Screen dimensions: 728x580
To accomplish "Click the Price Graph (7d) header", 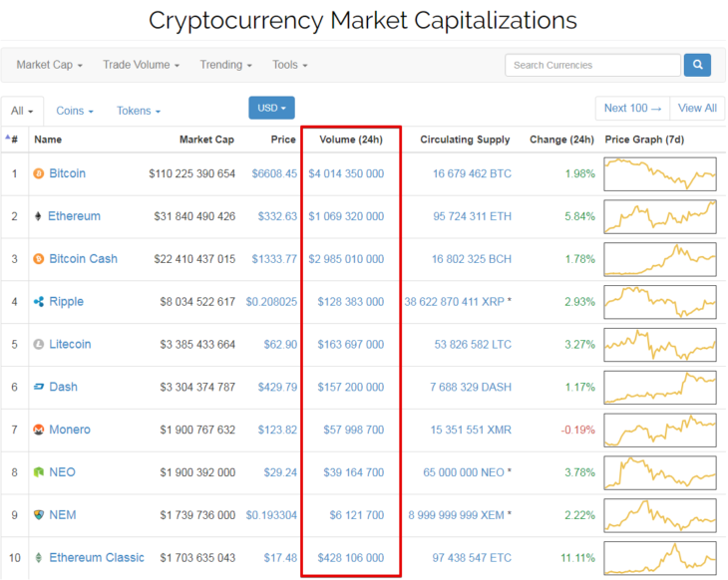I will click(x=644, y=140).
